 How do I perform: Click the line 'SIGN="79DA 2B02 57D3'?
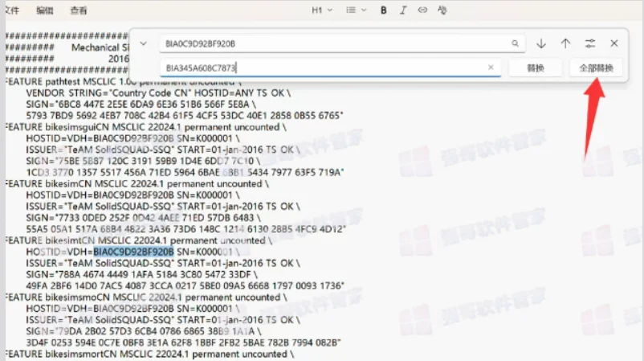click(144, 331)
